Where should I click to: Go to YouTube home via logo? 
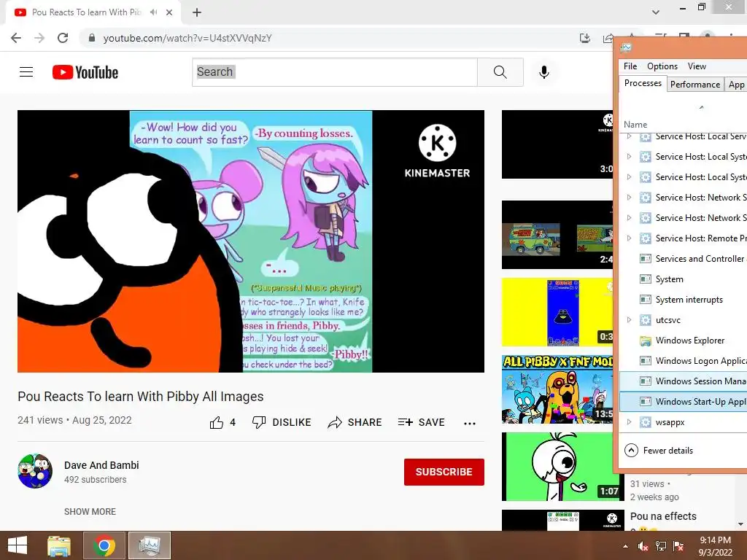click(x=85, y=72)
